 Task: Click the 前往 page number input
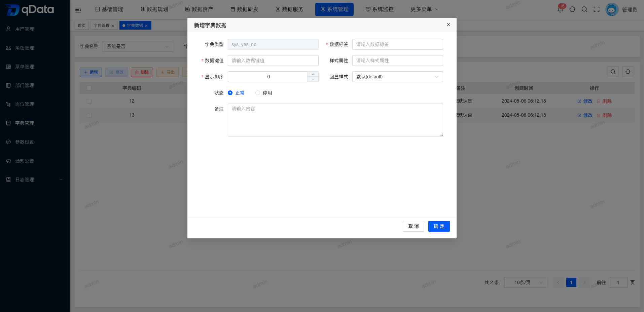click(x=618, y=282)
